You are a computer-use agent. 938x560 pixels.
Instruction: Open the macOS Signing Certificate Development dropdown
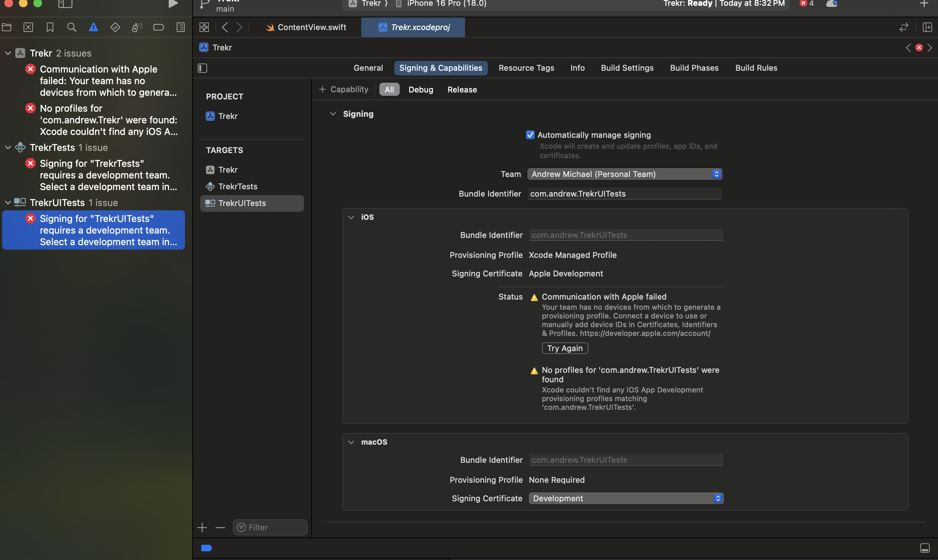pyautogui.click(x=626, y=498)
